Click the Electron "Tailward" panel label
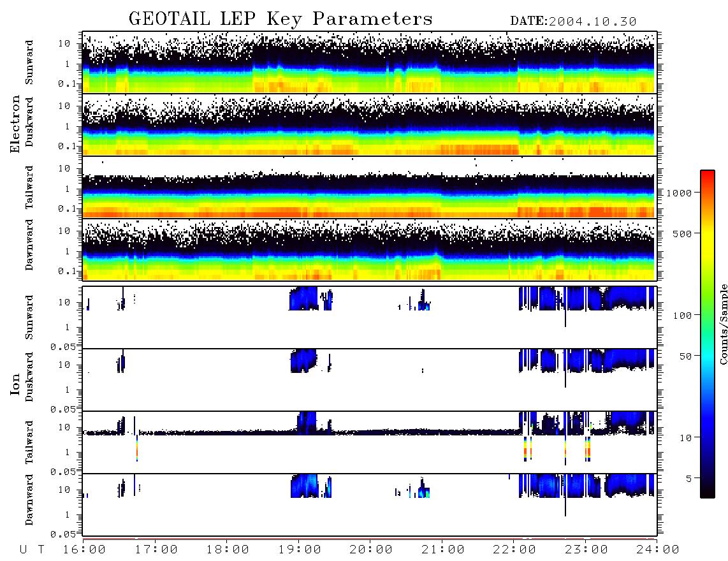The height and width of the screenshot is (561, 728). click(29, 187)
